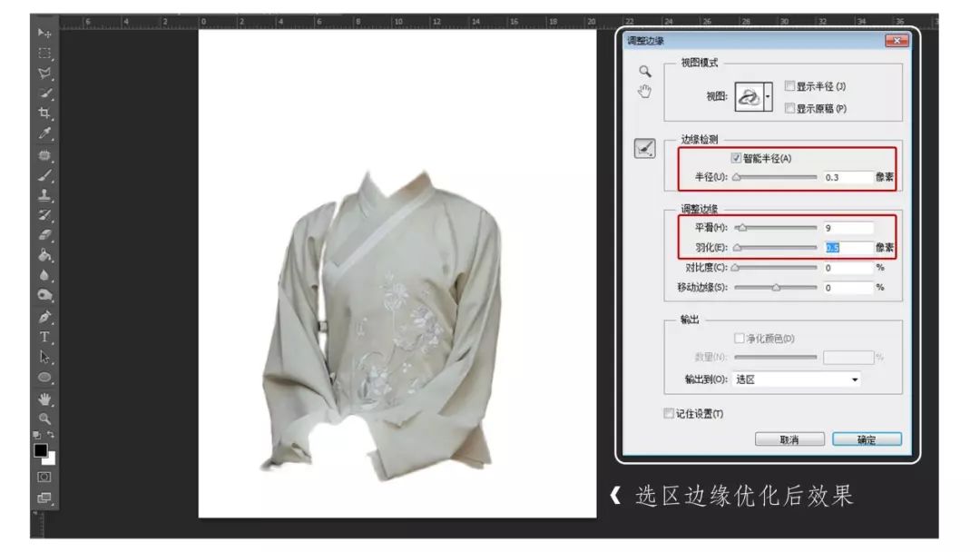Select the Path Selection arrow tool
The image size is (980, 552).
[x=44, y=358]
